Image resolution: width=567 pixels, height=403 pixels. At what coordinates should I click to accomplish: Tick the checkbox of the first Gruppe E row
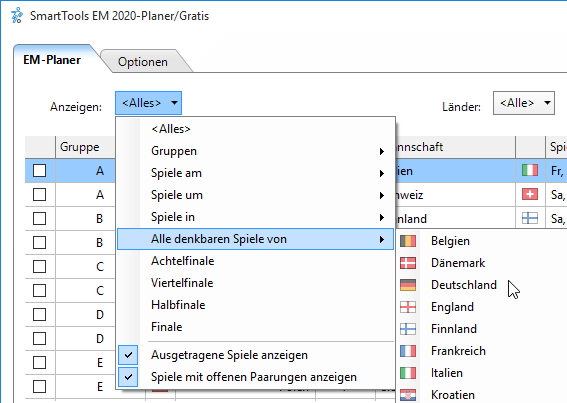click(x=39, y=362)
